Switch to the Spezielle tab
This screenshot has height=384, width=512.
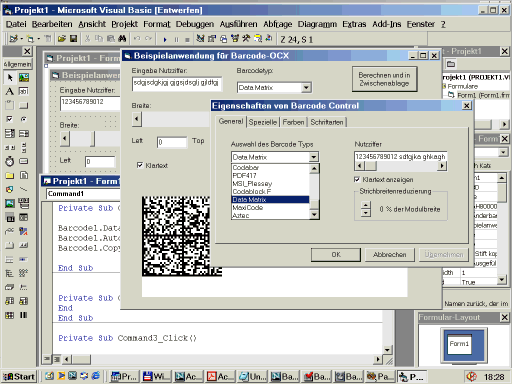point(263,122)
